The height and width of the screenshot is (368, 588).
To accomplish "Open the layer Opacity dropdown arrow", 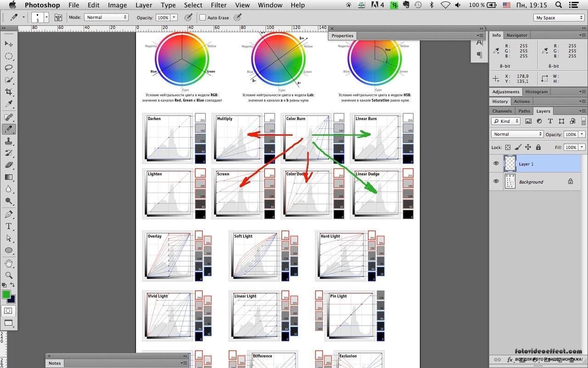I will pyautogui.click(x=582, y=134).
